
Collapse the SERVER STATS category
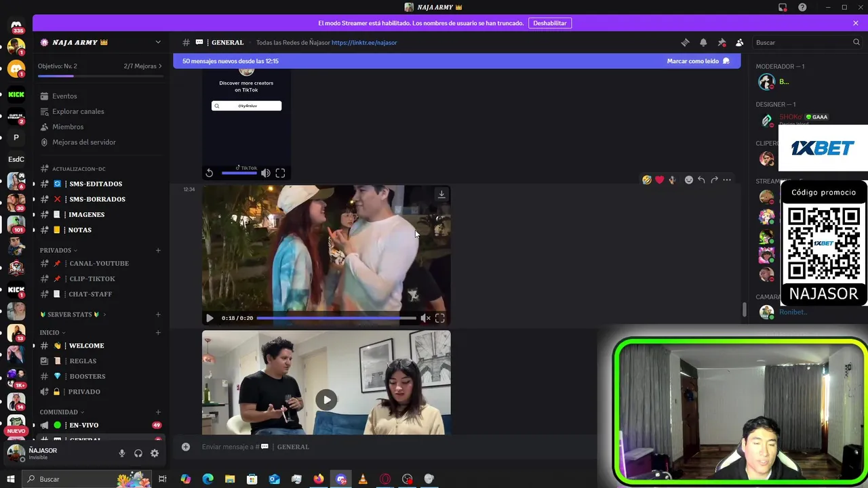[73, 314]
